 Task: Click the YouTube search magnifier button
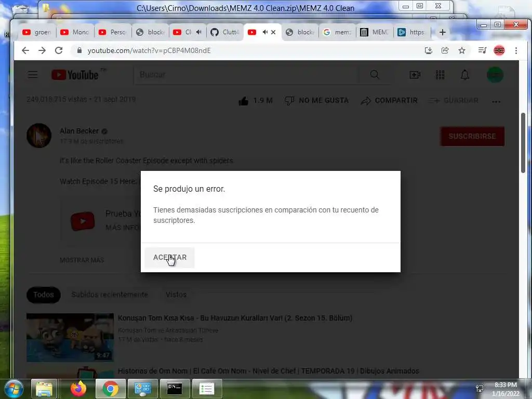pos(375,75)
